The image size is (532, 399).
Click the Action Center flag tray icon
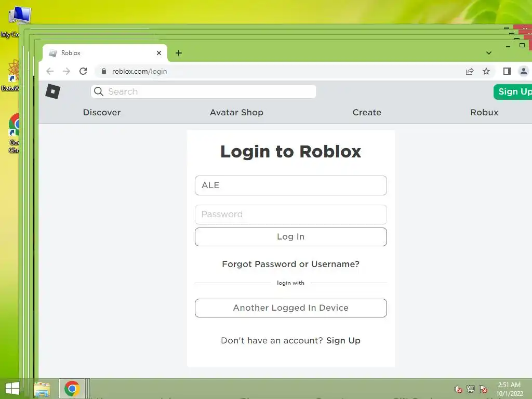click(x=483, y=389)
